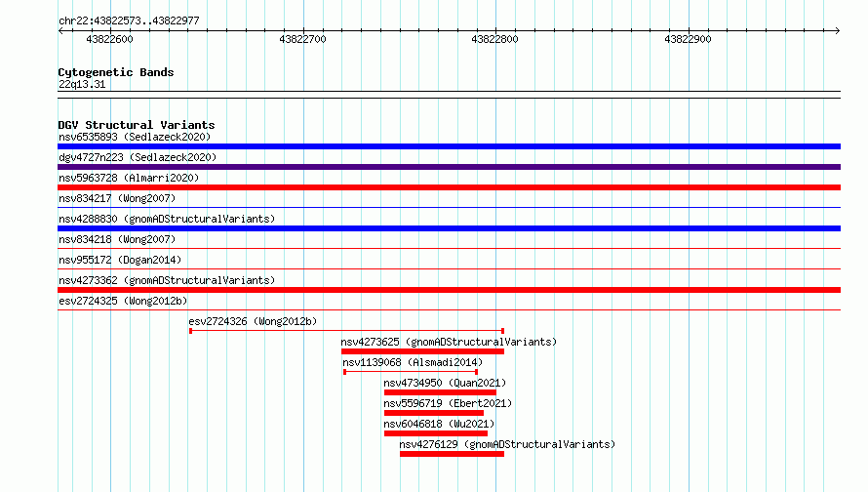
Task: Open the nsv5963728 (Almarri2020) label
Action: pyautogui.click(x=129, y=178)
